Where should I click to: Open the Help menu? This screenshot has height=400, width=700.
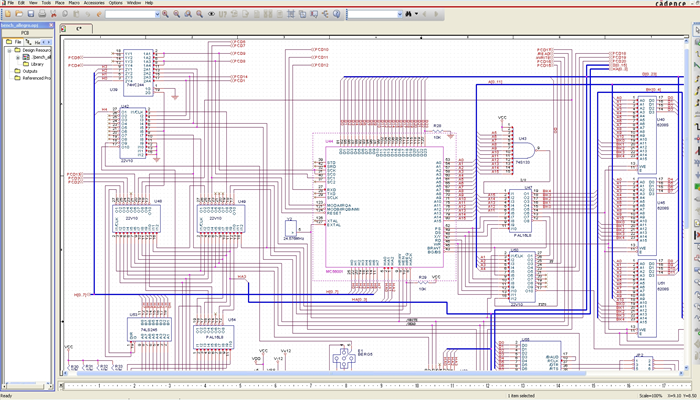(149, 3)
